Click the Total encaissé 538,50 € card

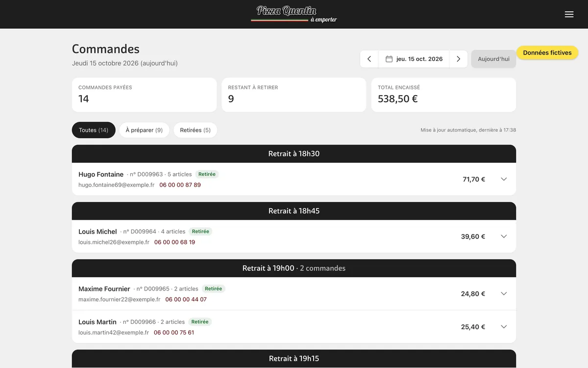443,95
